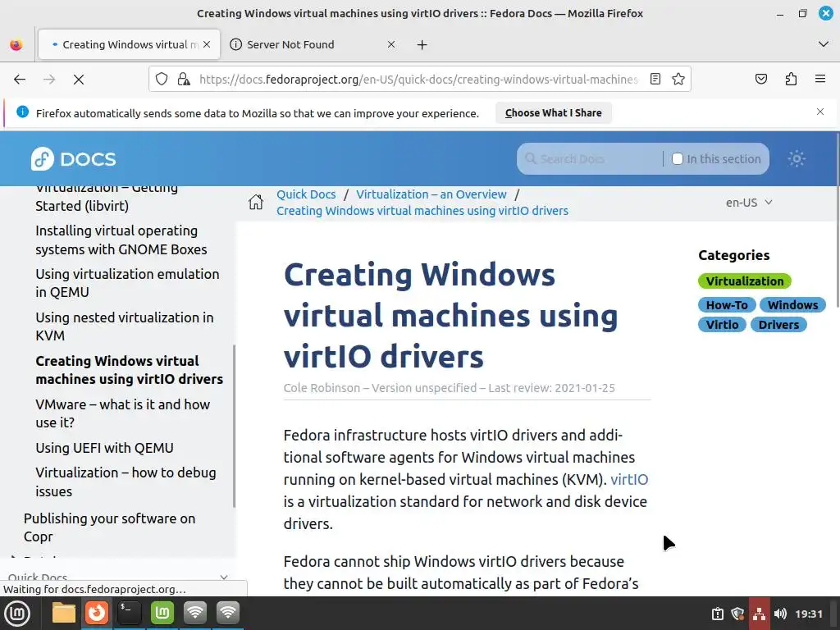
Task: Open a new tab
Action: tap(422, 45)
